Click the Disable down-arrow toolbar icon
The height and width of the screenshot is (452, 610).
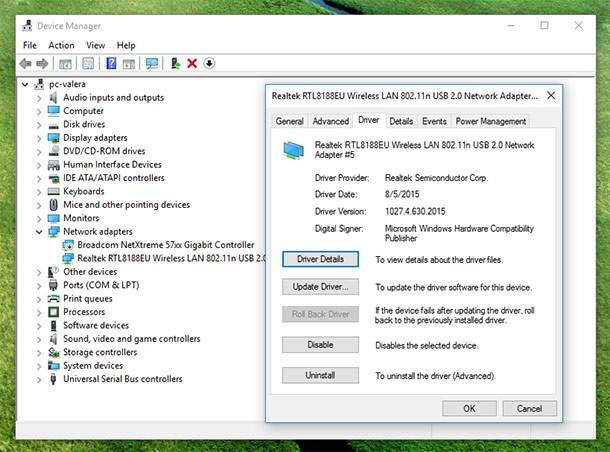[209, 63]
